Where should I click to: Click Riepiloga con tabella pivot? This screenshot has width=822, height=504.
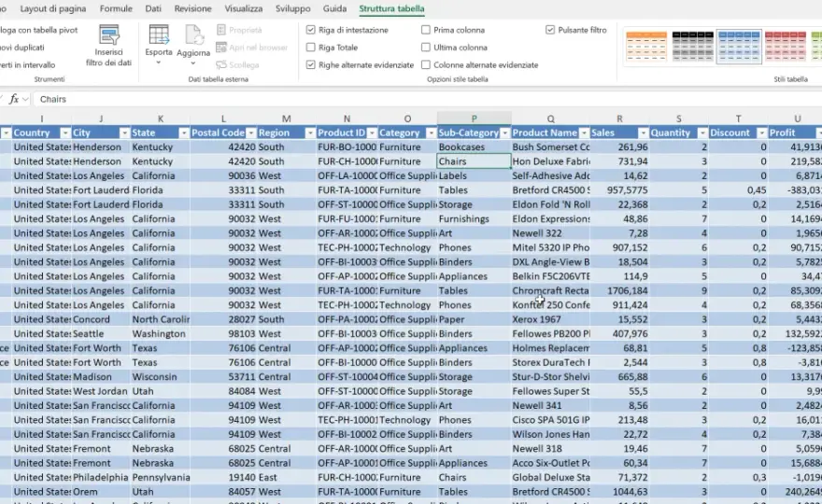pos(39,30)
